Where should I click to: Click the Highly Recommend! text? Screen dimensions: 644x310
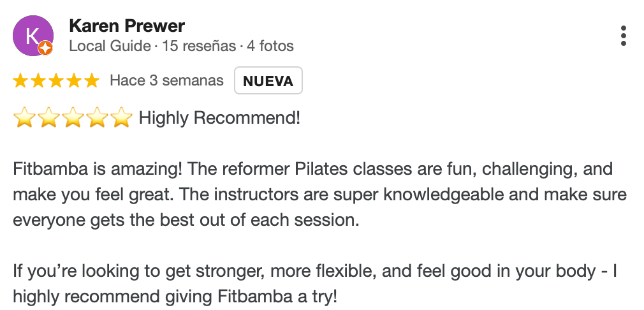point(220,118)
